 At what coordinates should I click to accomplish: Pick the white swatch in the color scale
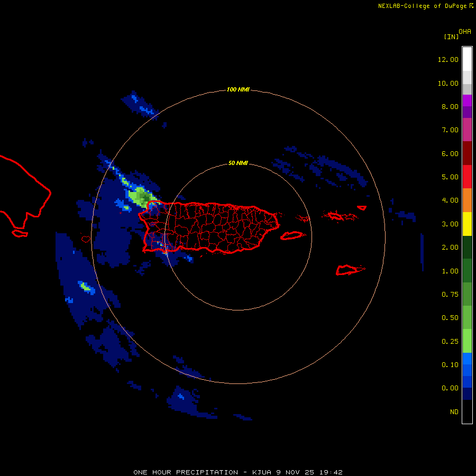coord(467,59)
